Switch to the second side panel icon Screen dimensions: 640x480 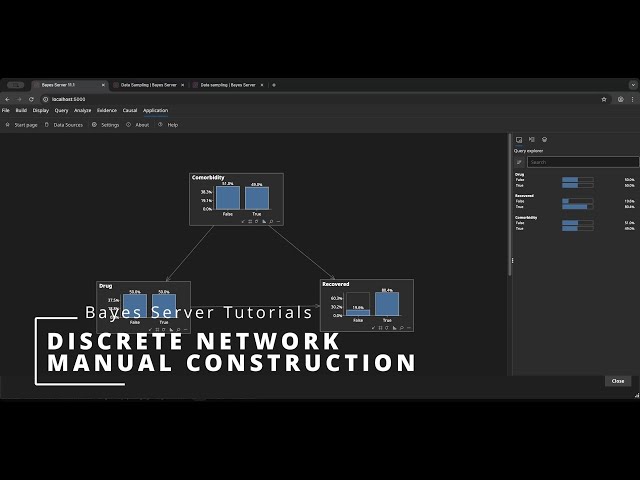pyautogui.click(x=531, y=140)
